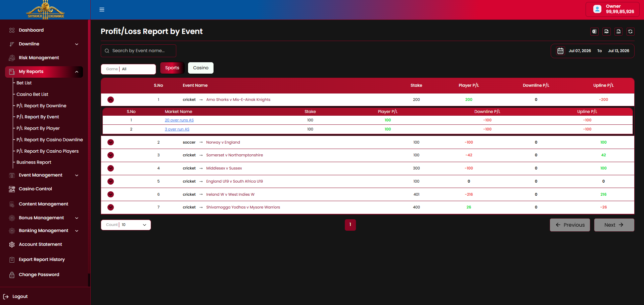Screen dimensions: 644x305
Task: Expand the Middlesex v Sussex row
Action: [110, 168]
